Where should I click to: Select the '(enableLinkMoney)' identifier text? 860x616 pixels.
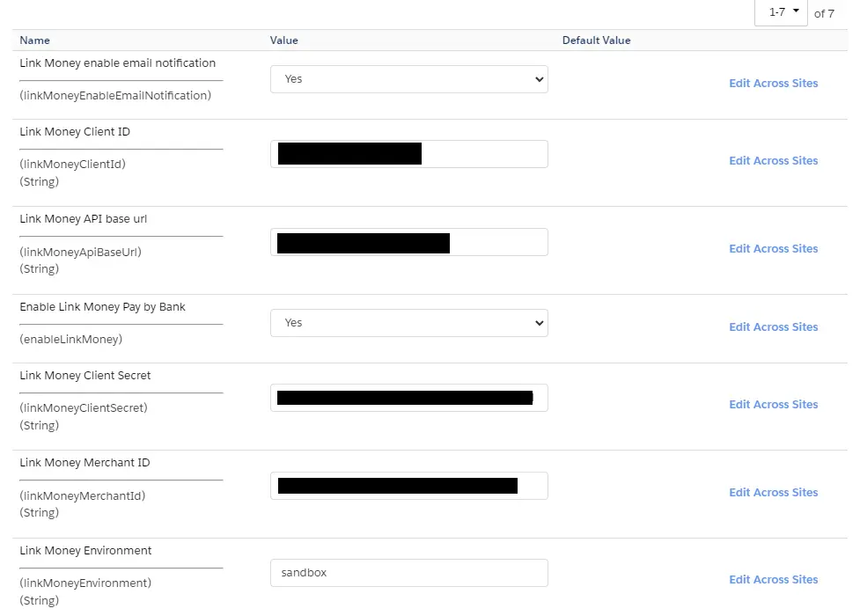click(x=70, y=340)
